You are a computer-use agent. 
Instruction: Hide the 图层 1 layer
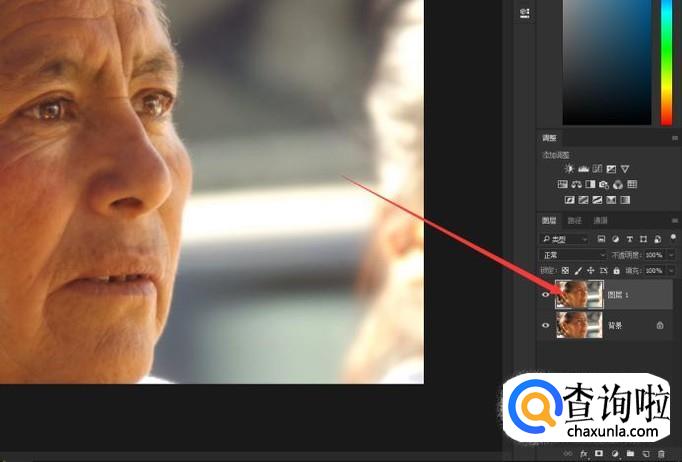[545, 295]
